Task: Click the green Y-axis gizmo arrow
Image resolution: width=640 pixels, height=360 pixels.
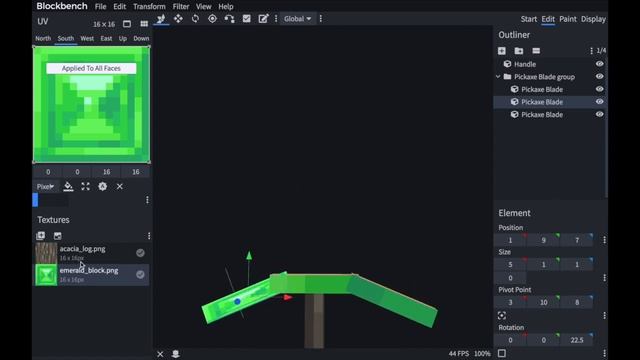Action: [x=249, y=256]
